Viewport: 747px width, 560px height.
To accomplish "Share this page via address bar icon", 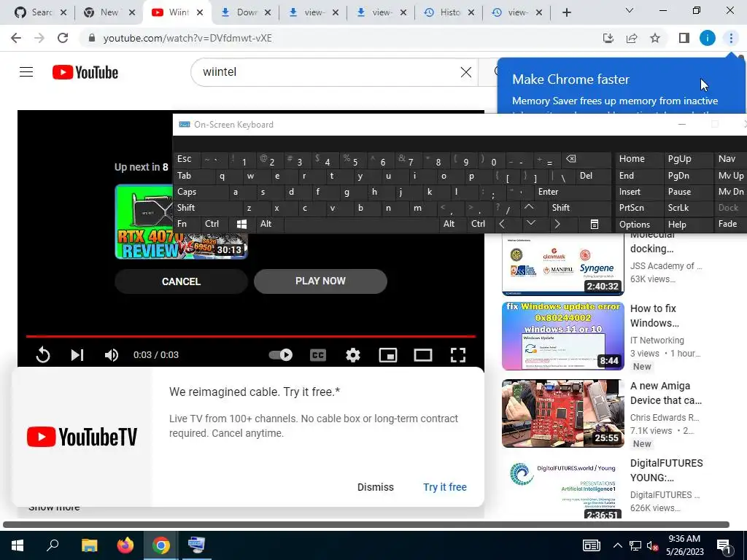I will click(x=632, y=38).
